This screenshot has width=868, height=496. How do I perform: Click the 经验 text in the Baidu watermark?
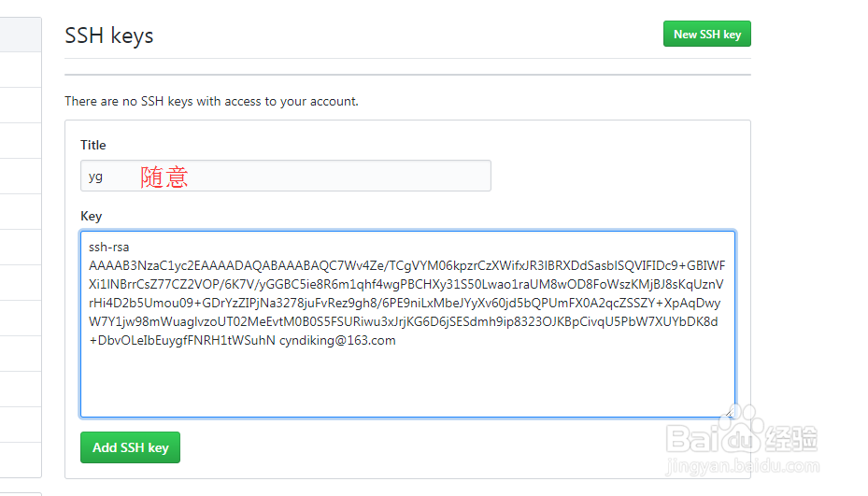click(x=791, y=437)
